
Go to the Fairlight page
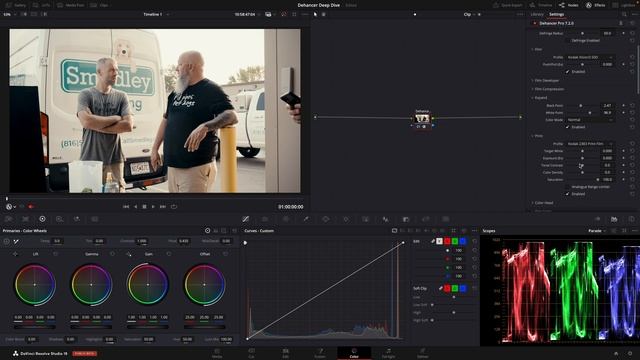click(388, 353)
